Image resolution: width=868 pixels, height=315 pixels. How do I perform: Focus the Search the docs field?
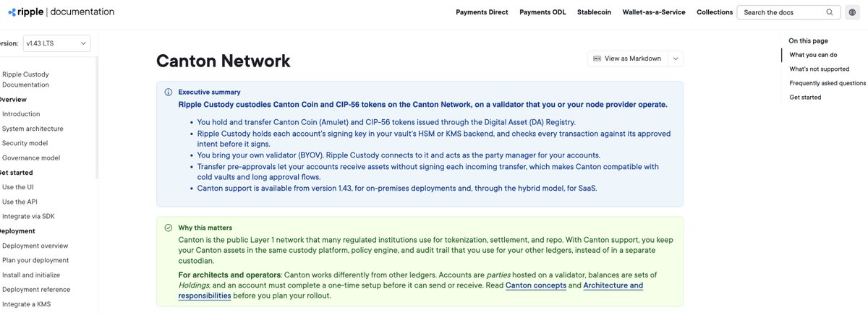(788, 12)
